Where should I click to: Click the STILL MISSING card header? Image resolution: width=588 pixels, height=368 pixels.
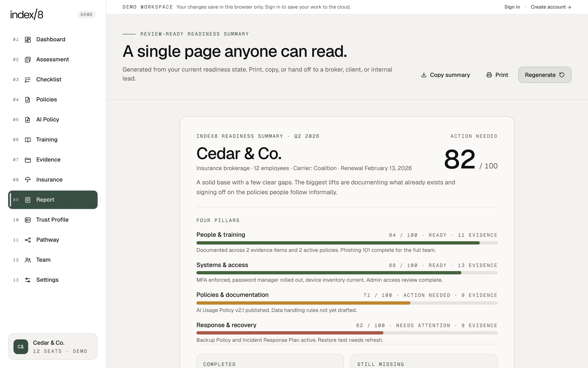coord(381,364)
